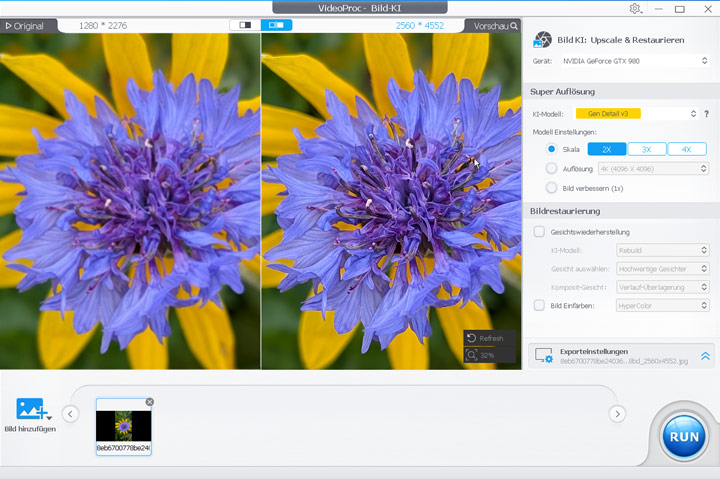Choose 4X scale factor
The image size is (720, 479).
(686, 149)
